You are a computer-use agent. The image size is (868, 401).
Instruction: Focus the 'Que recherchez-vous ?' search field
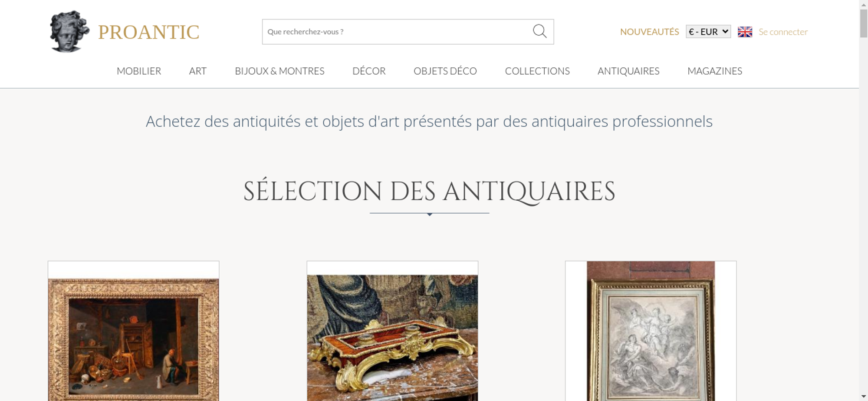pos(397,32)
